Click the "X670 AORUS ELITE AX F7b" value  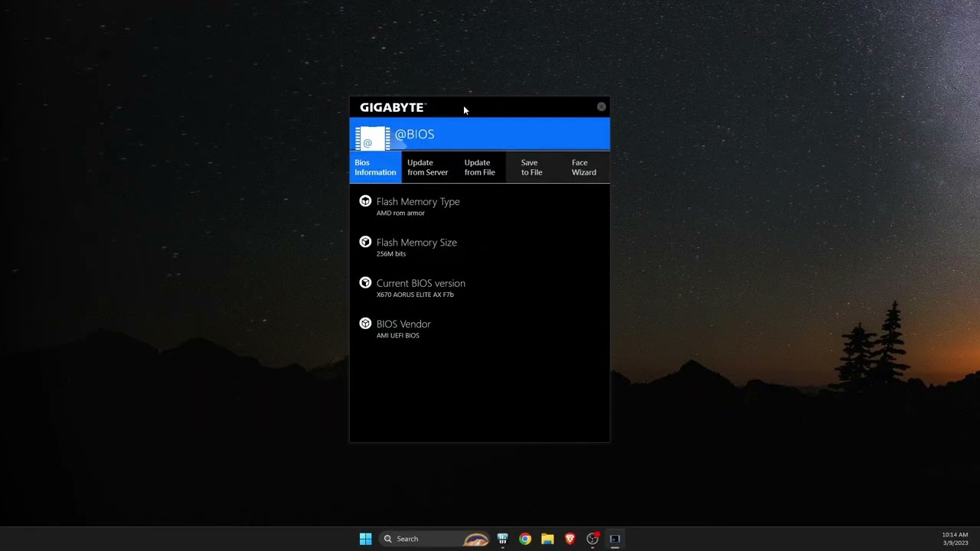click(415, 295)
